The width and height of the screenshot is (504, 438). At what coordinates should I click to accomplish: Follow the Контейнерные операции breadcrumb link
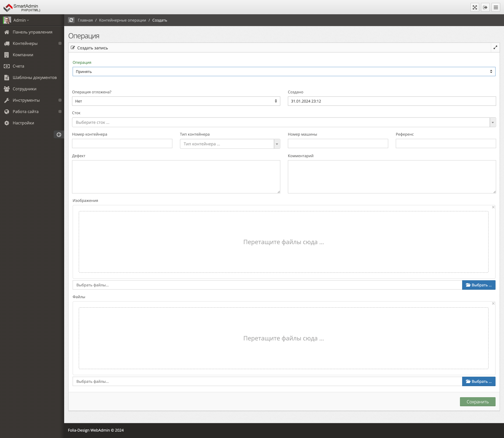122,20
